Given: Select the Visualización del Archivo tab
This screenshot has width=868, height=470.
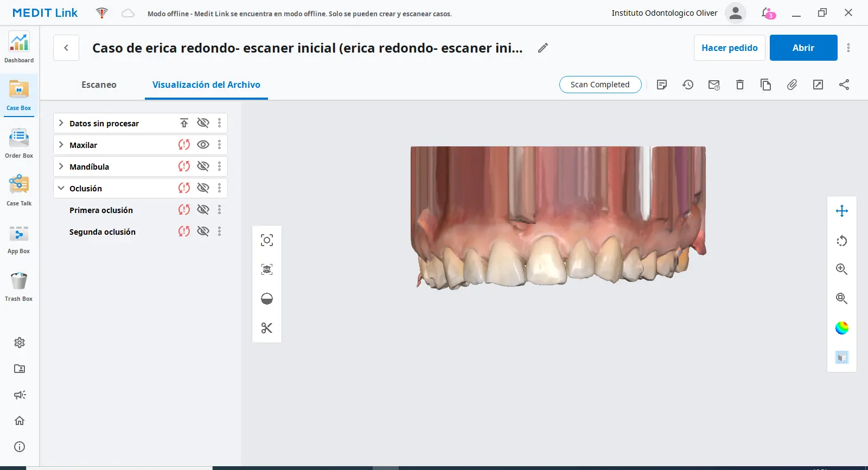Looking at the screenshot, I should point(206,85).
